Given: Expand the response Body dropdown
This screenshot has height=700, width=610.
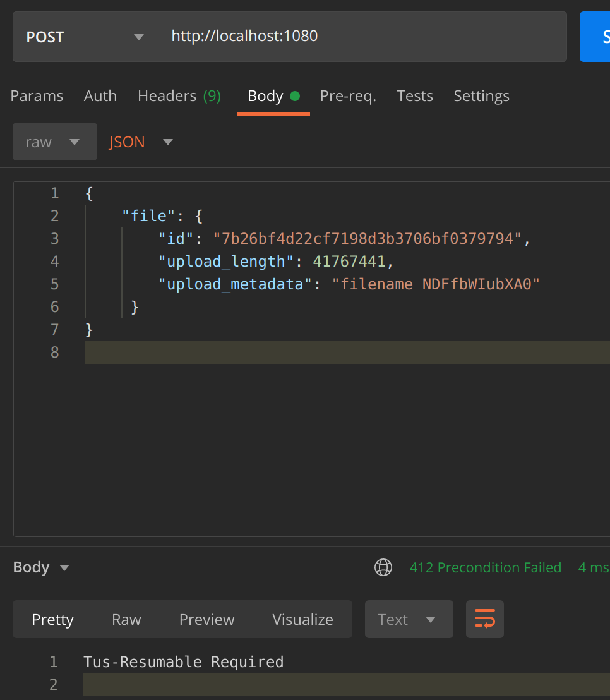Looking at the screenshot, I should pyautogui.click(x=41, y=567).
